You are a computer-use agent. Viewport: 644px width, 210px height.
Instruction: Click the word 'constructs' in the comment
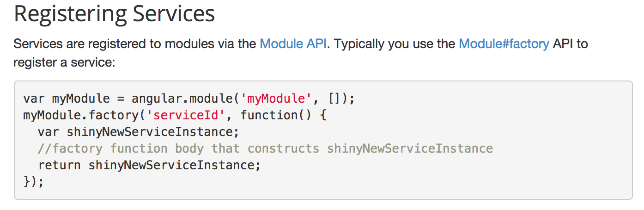click(284, 148)
